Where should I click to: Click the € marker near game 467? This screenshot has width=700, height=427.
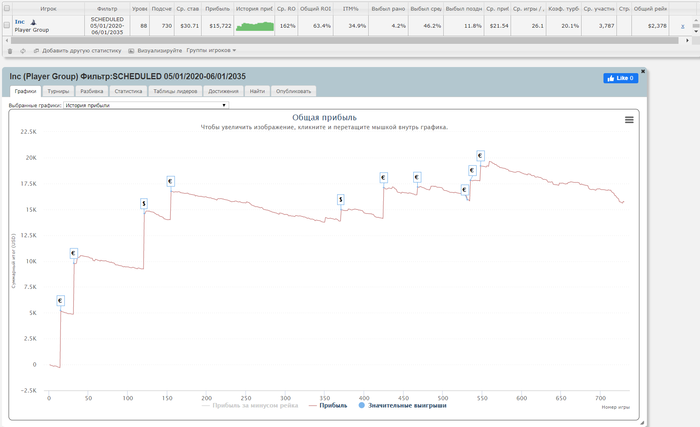[x=417, y=177]
